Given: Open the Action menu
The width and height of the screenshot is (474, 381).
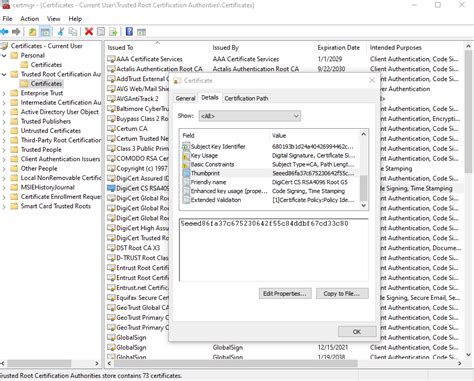Looking at the screenshot, I should [29, 19].
